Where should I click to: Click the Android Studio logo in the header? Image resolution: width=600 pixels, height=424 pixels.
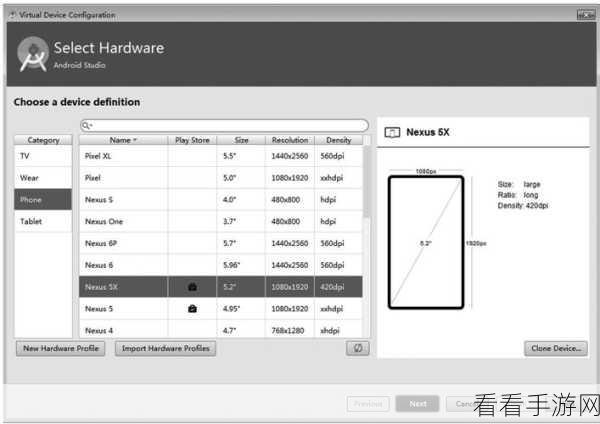pyautogui.click(x=33, y=54)
